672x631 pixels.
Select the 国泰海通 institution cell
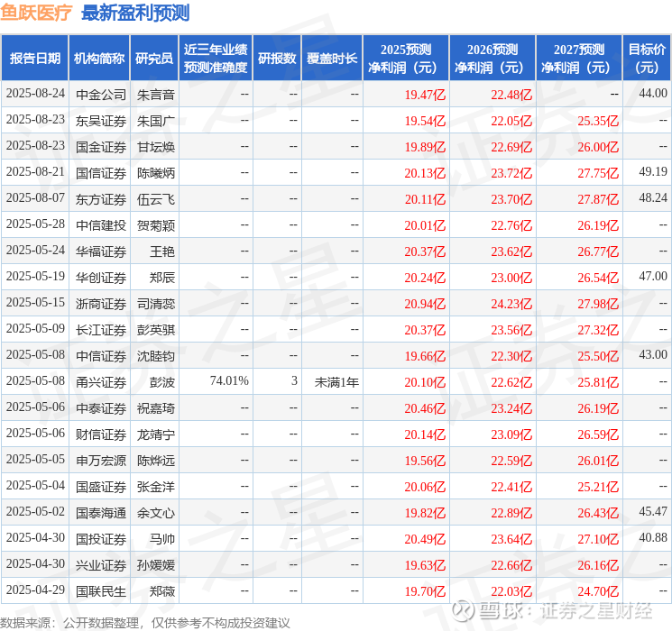pos(101,513)
